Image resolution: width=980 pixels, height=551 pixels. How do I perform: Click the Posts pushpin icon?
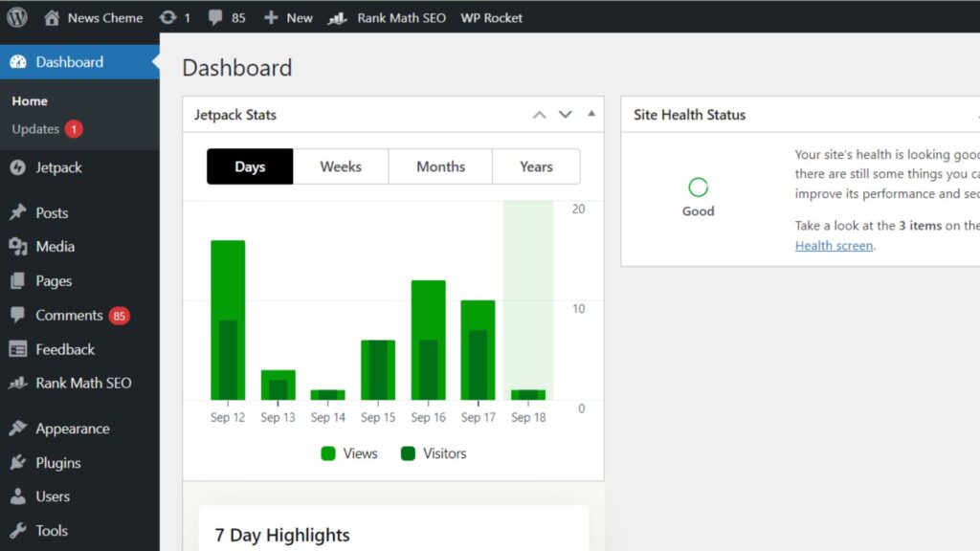pyautogui.click(x=18, y=212)
